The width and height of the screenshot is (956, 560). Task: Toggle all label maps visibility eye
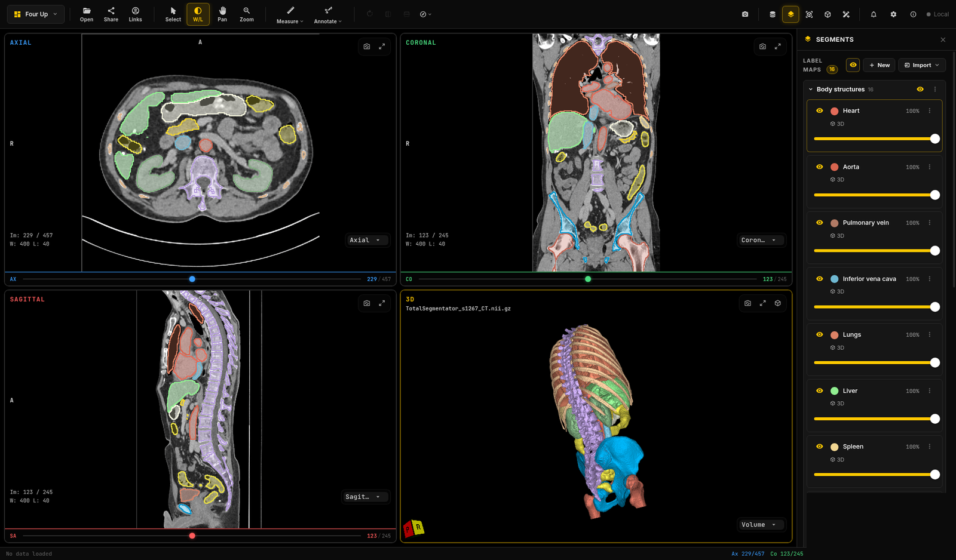tap(853, 65)
